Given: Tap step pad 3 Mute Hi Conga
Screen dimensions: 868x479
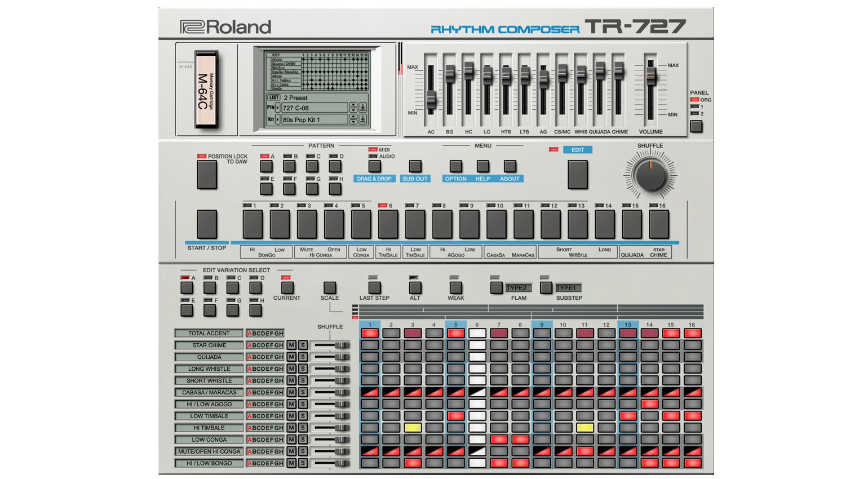Looking at the screenshot, I should [x=307, y=224].
